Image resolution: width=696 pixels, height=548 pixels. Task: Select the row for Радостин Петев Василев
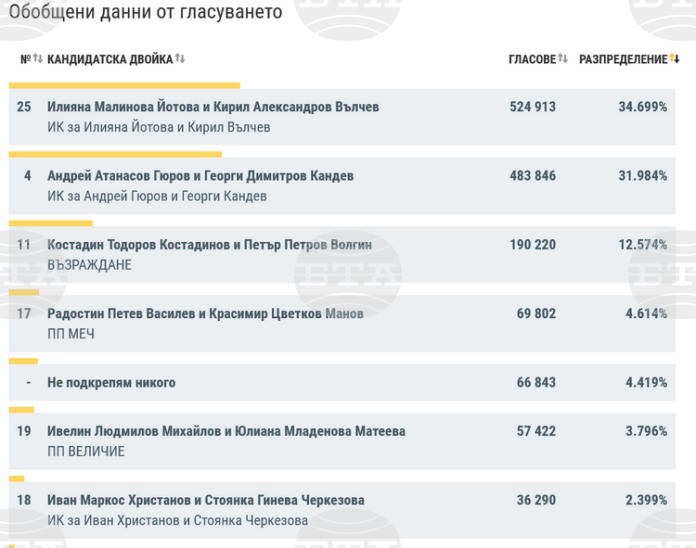(342, 323)
